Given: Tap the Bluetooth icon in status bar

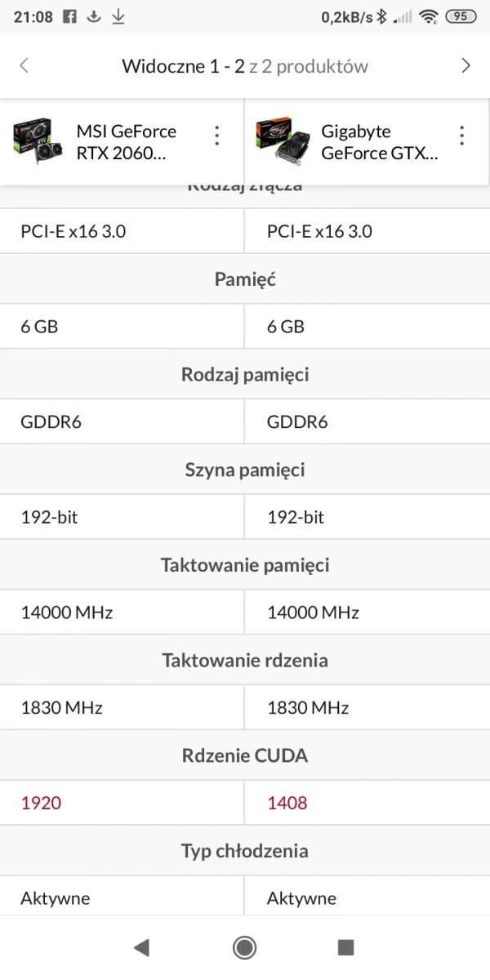Looking at the screenshot, I should click(x=381, y=16).
